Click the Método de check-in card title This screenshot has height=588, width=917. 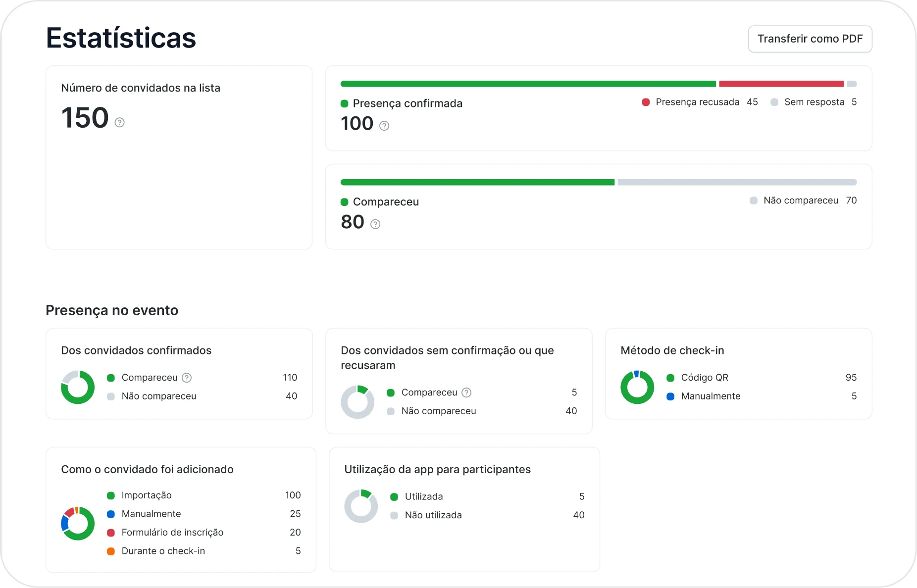[672, 350]
